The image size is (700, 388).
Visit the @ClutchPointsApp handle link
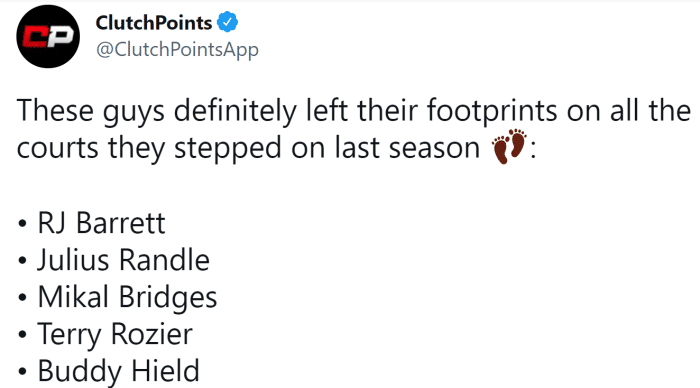point(177,50)
